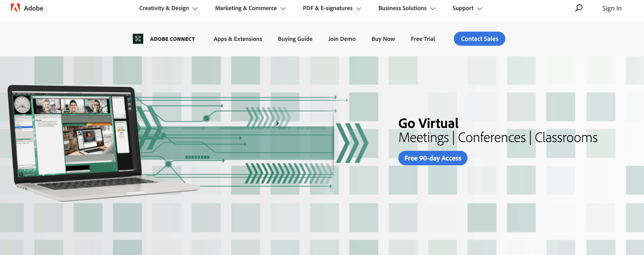Expand PDF & E-signatures menu chevron
The width and height of the screenshot is (644, 255).
(x=359, y=9)
